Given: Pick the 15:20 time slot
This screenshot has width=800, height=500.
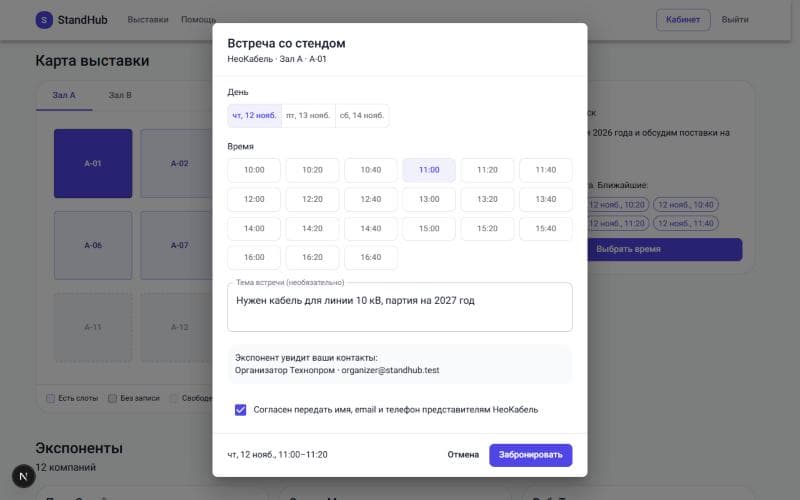Looking at the screenshot, I should pos(487,229).
